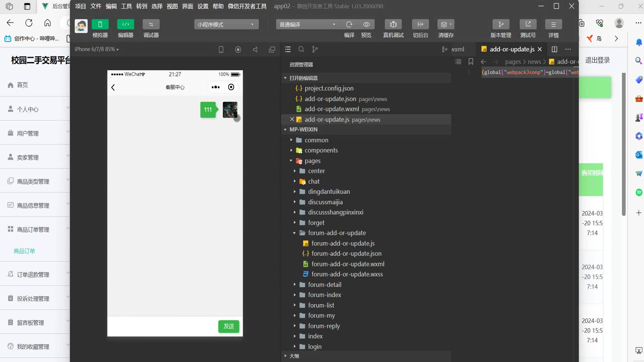Click the 测试号 test account icon

click(x=528, y=24)
